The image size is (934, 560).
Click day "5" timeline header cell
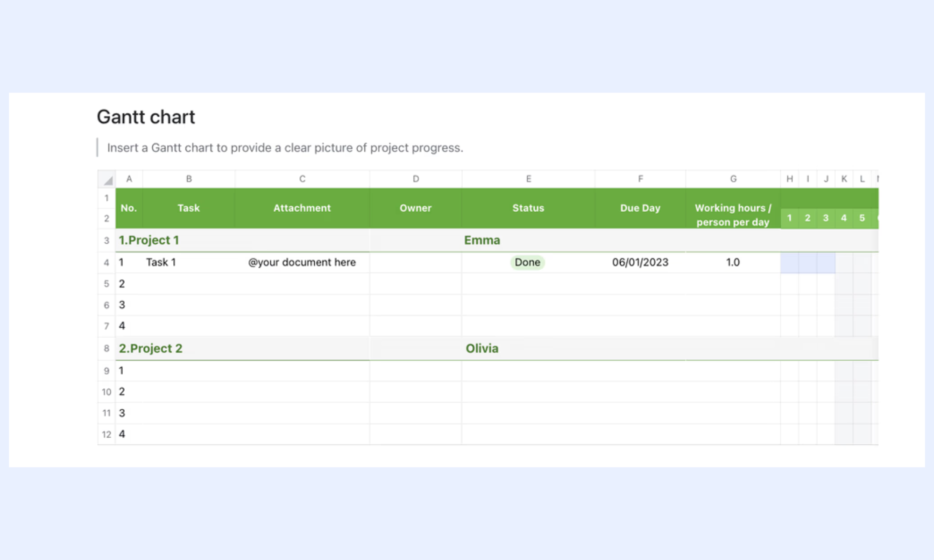pos(862,218)
